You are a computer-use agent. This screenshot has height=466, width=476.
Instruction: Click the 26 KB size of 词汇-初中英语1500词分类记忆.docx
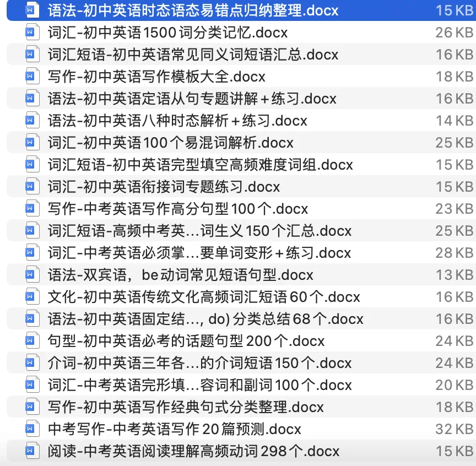coord(455,32)
